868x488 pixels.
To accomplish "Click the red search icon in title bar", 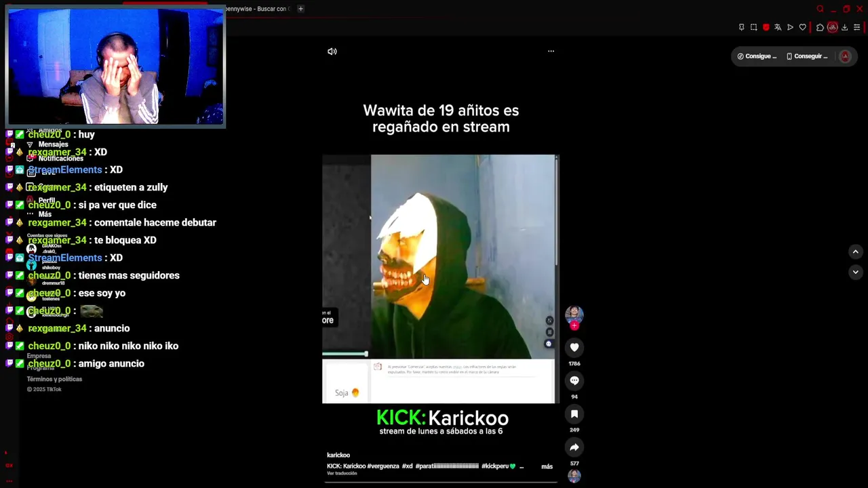I will tap(820, 9).
